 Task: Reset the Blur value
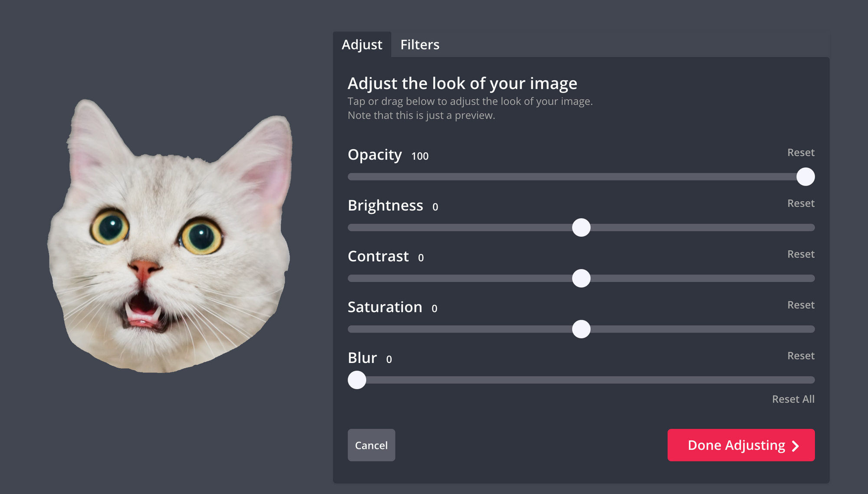[801, 356]
